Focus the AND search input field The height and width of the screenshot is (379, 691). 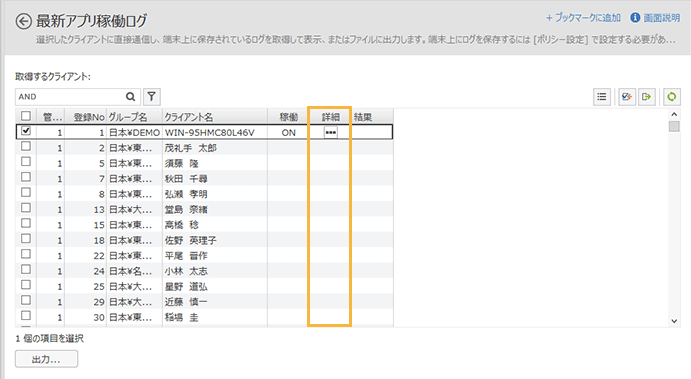click(71, 97)
